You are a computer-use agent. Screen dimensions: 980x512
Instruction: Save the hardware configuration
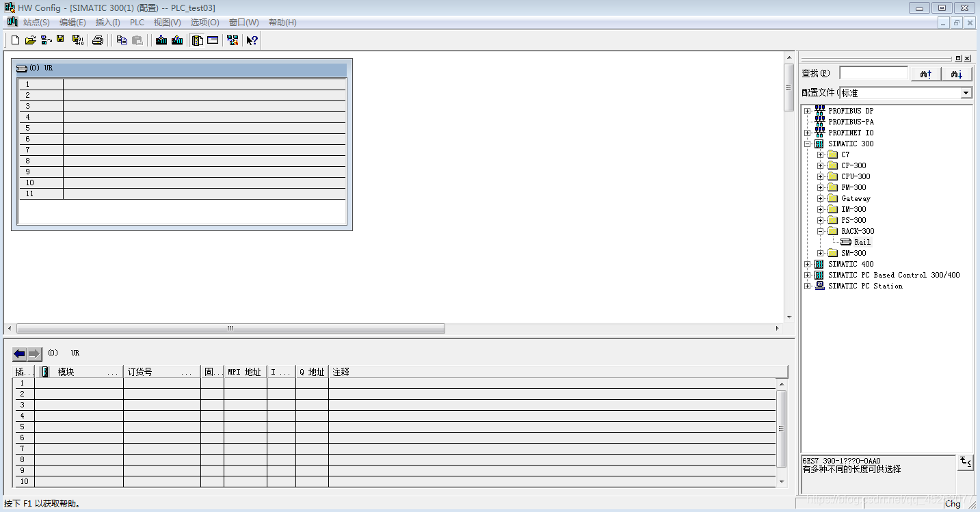point(61,40)
